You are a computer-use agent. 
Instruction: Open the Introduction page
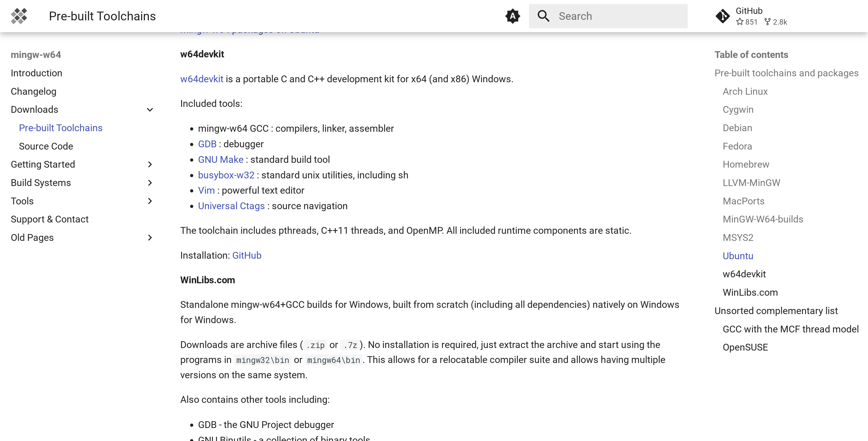tap(36, 73)
